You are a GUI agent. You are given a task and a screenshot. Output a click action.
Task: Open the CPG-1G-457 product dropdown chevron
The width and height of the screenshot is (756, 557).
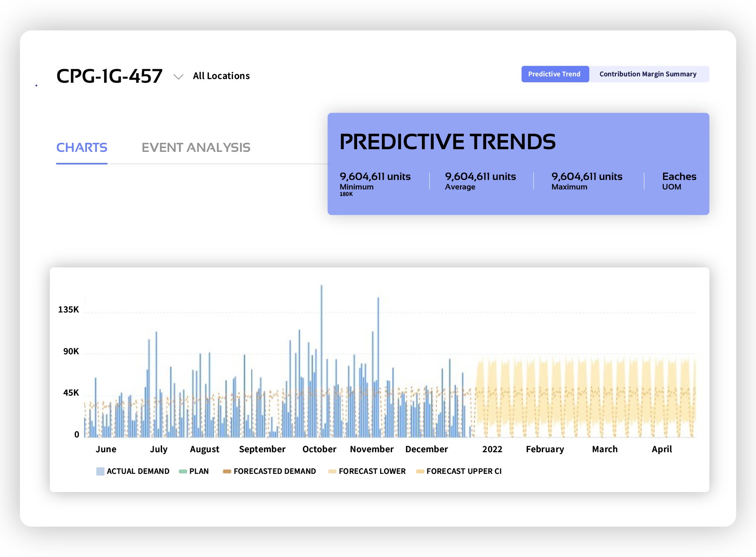(178, 77)
